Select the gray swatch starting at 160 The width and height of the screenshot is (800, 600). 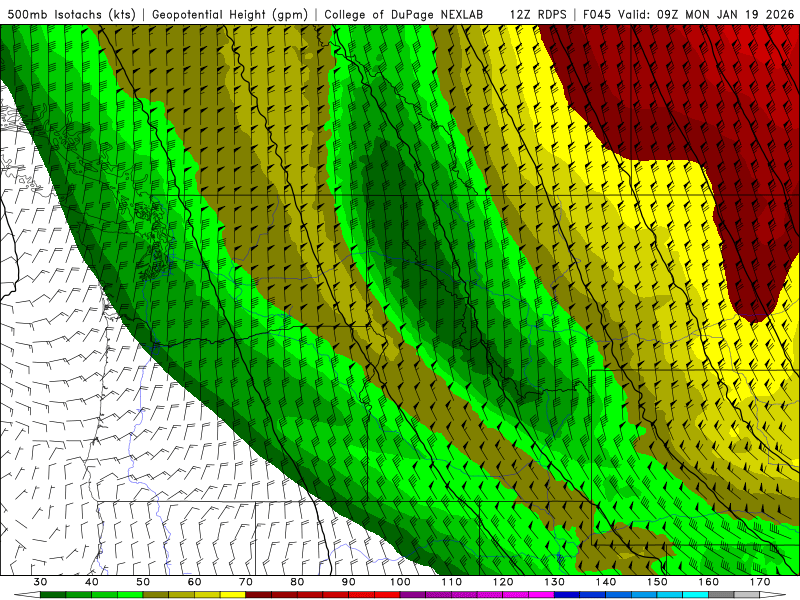tap(721, 595)
